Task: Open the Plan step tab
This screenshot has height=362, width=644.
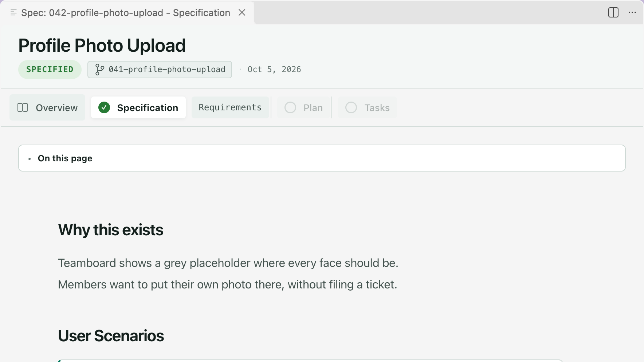Action: 304,108
